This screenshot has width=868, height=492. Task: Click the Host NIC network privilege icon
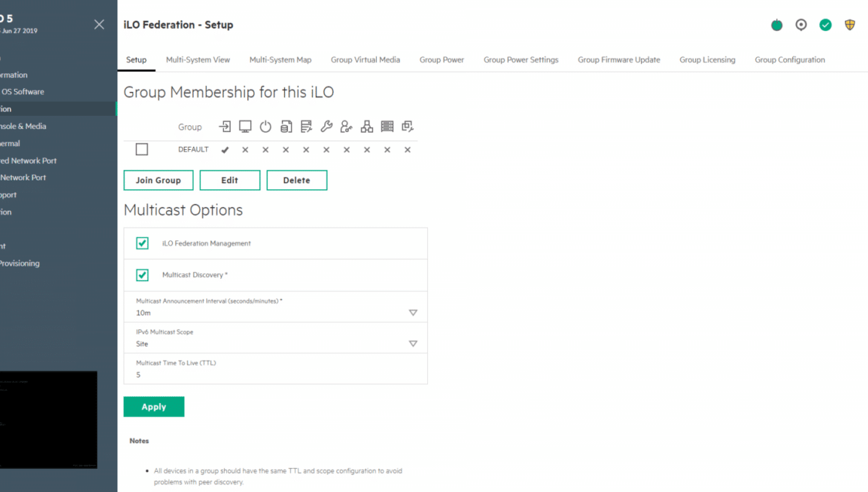[367, 127]
